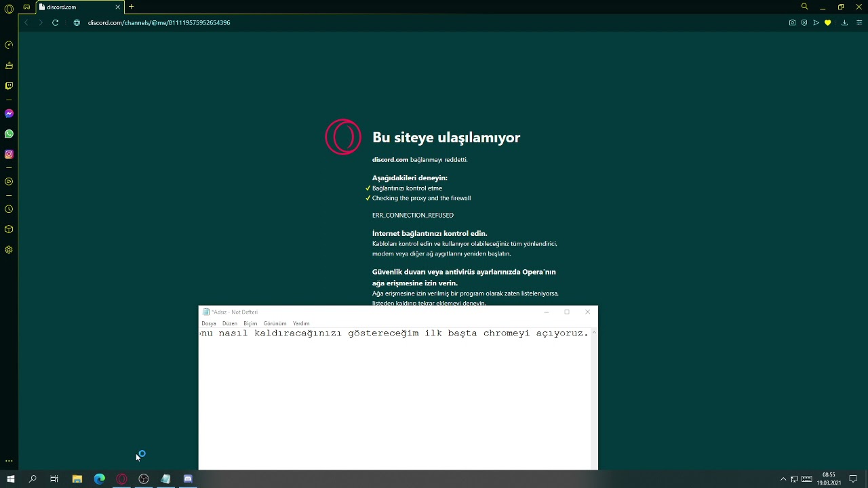Launch Microsoft Edge from the taskbar
This screenshot has width=868, height=488.
point(99,479)
